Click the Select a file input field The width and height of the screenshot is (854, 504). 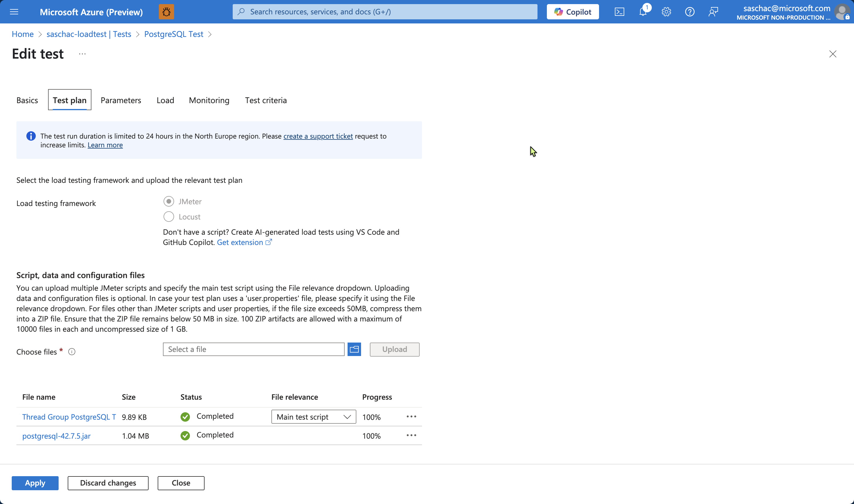coord(254,350)
